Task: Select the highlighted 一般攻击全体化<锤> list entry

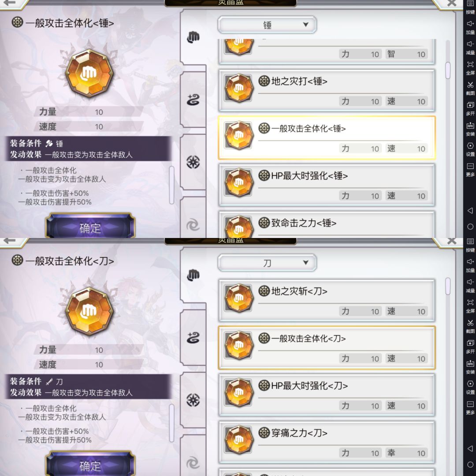Action: pyautogui.click(x=327, y=138)
